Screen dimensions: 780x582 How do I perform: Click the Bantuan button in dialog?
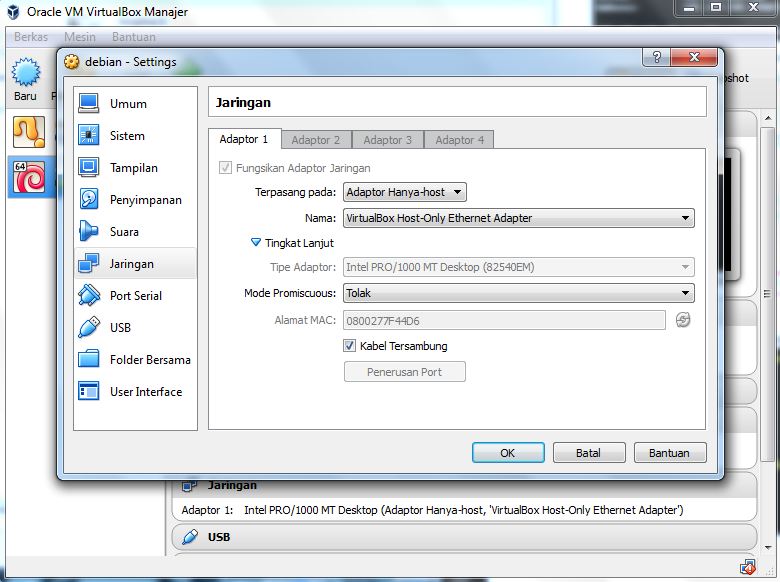670,453
